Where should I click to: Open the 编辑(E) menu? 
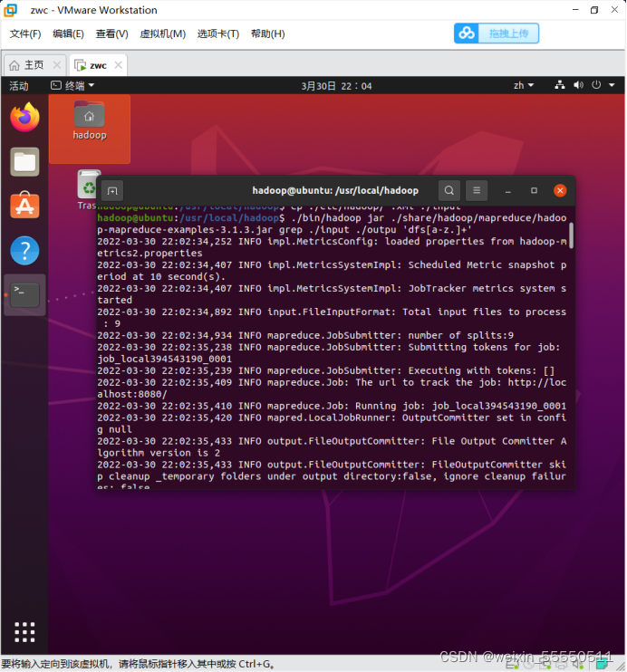pos(68,34)
